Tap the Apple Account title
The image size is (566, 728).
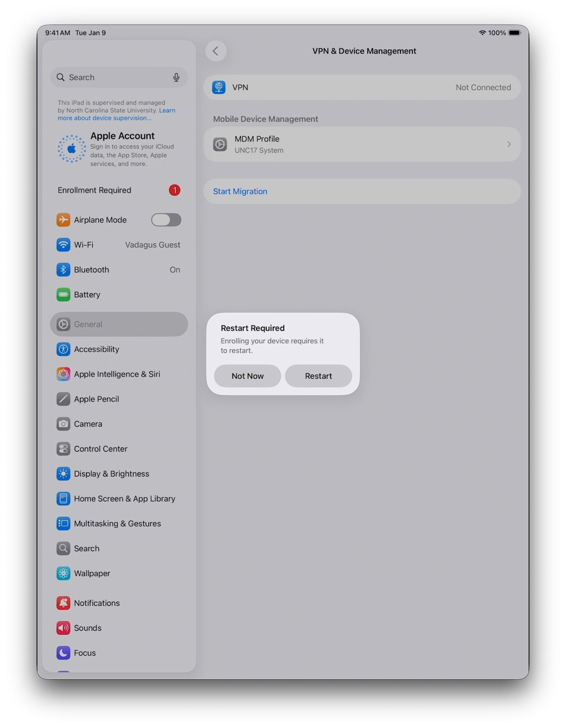tap(123, 136)
